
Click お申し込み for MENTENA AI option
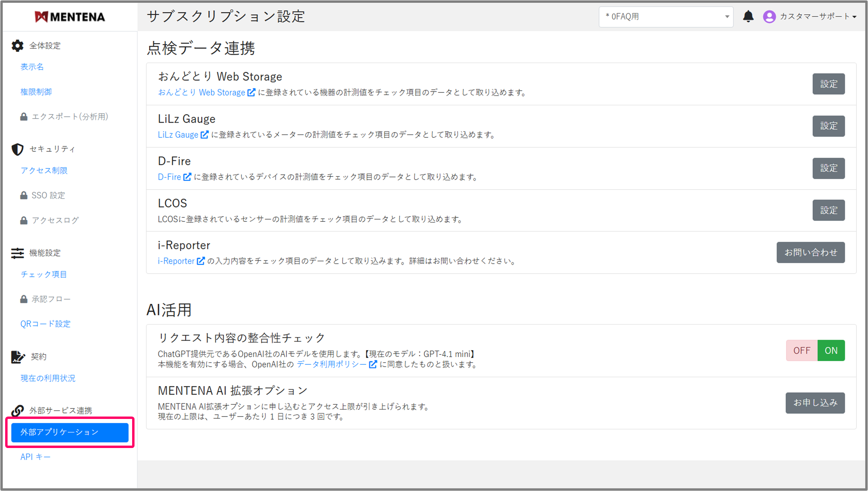pyautogui.click(x=815, y=403)
